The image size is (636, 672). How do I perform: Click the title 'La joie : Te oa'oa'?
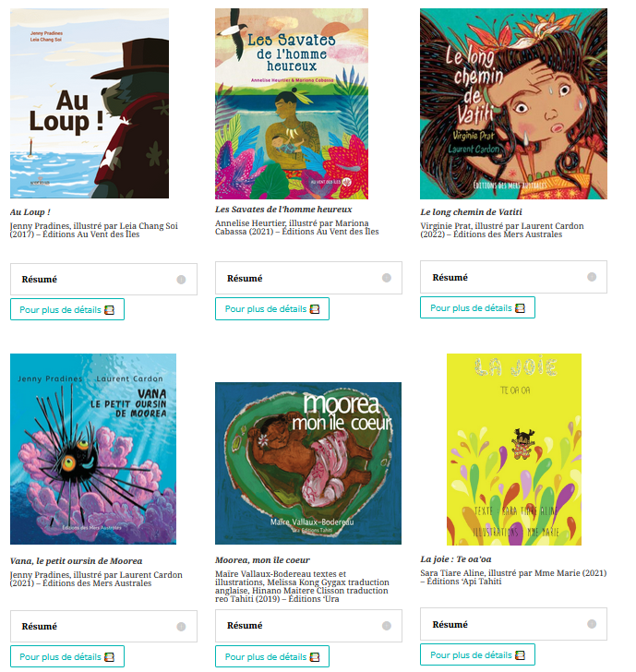pos(456,559)
